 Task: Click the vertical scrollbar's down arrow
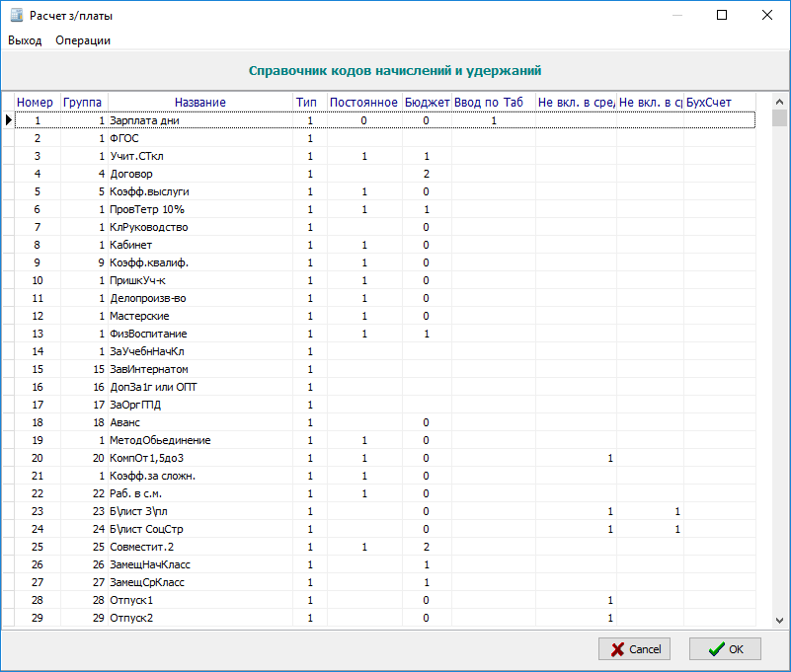[779, 619]
